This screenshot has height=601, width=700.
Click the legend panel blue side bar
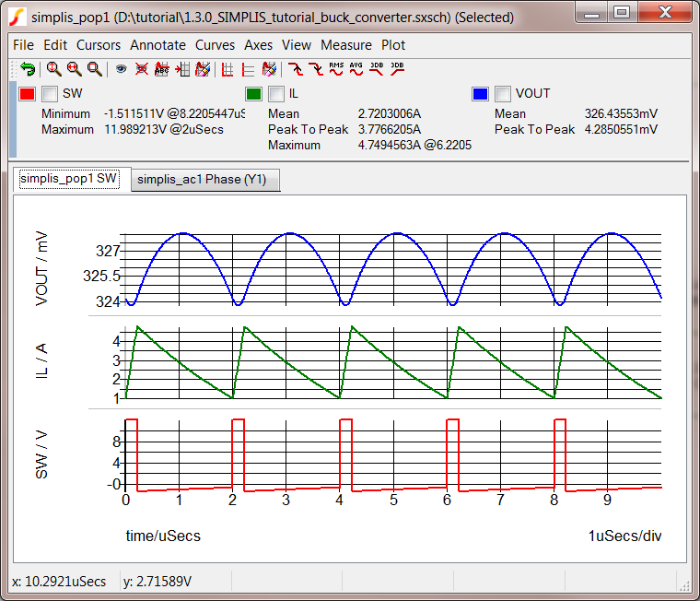click(13, 119)
